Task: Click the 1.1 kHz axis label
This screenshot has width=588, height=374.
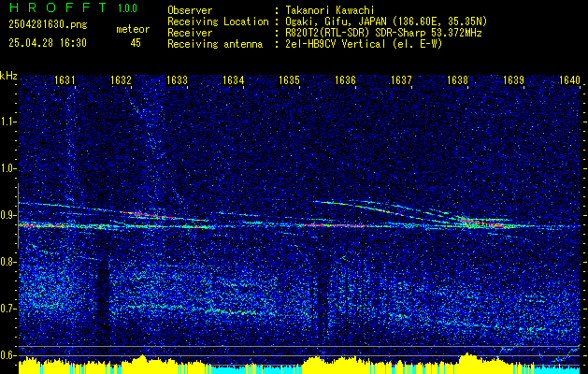Action: click(x=7, y=122)
